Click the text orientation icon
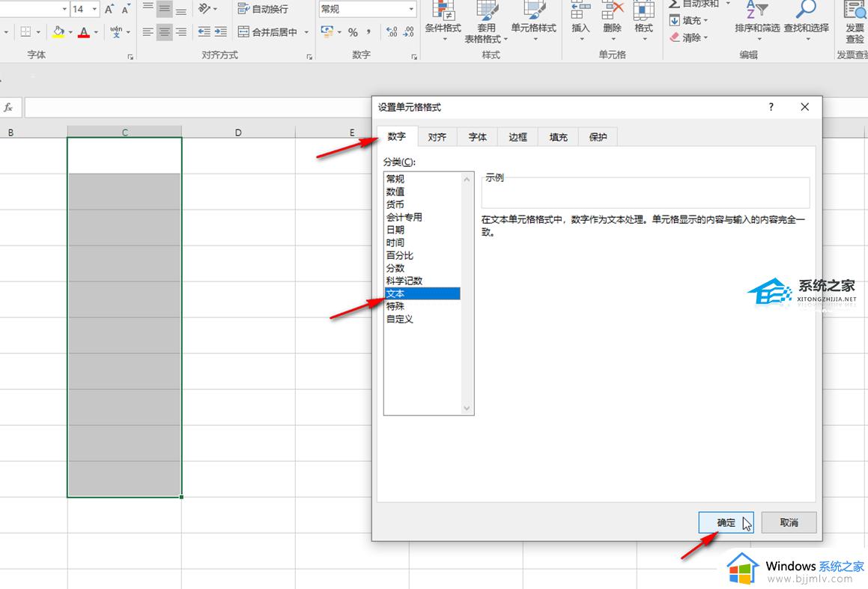868x589 pixels. point(204,9)
